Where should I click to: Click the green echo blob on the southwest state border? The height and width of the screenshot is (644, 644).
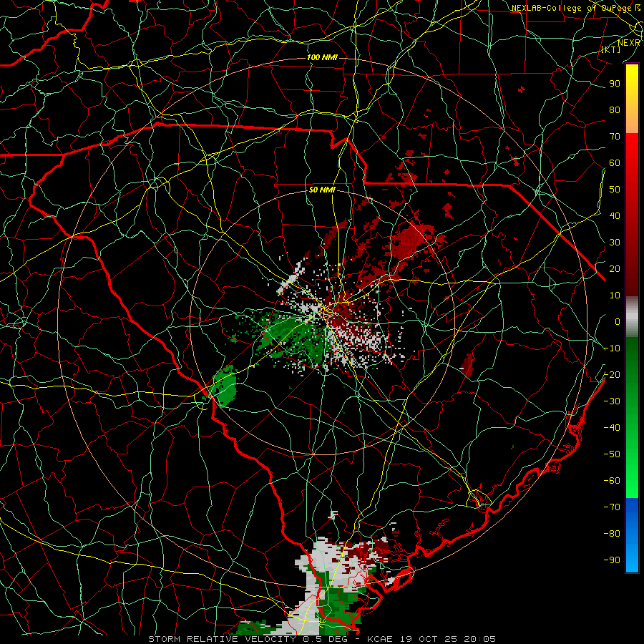(x=224, y=386)
